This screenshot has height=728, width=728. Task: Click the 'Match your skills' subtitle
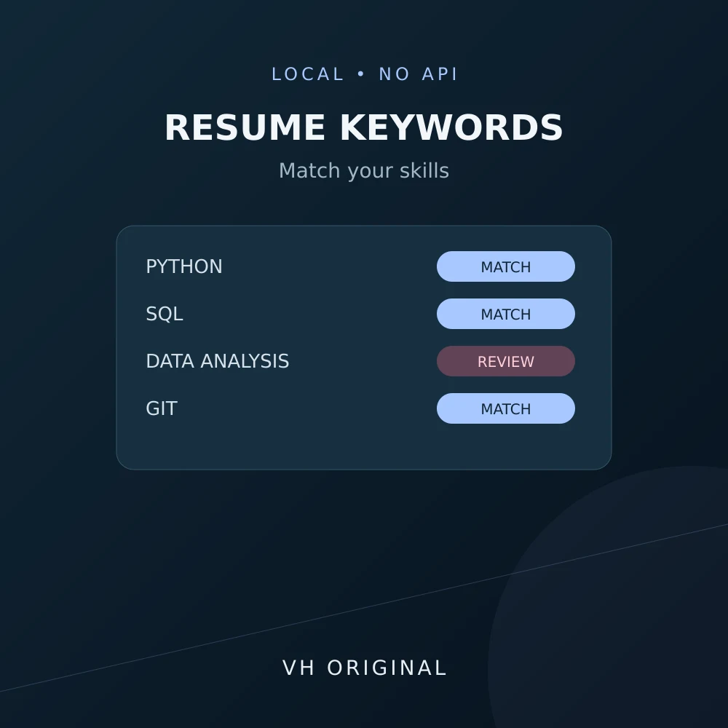[364, 171]
